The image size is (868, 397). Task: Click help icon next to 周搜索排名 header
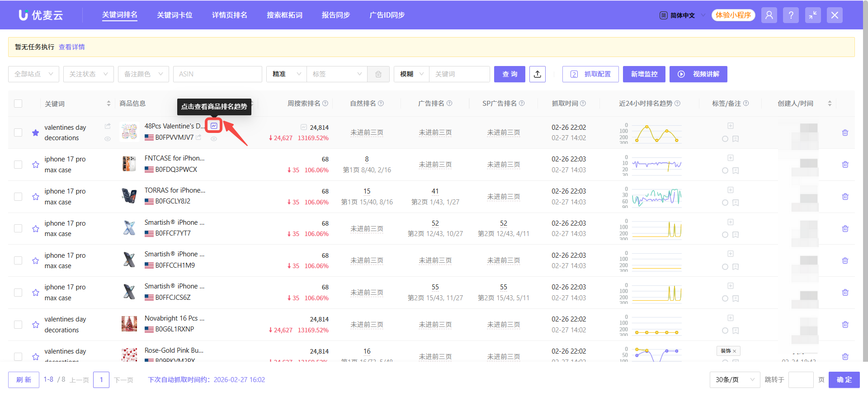(325, 104)
